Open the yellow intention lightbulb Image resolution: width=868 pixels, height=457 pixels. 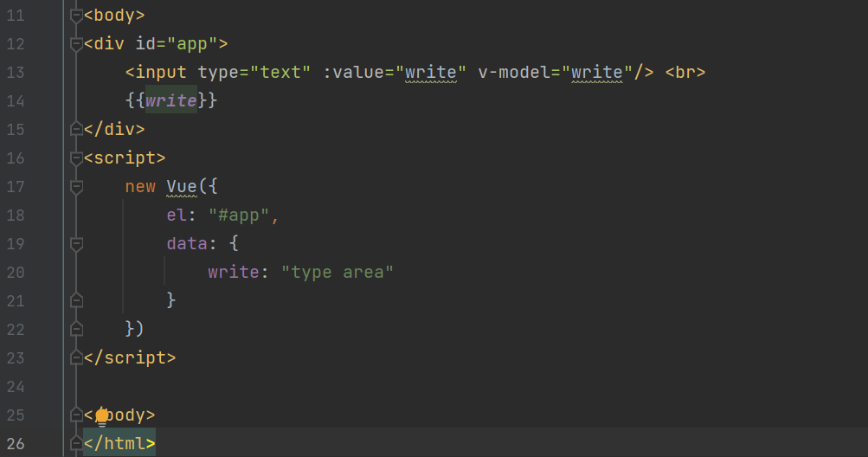click(x=102, y=416)
